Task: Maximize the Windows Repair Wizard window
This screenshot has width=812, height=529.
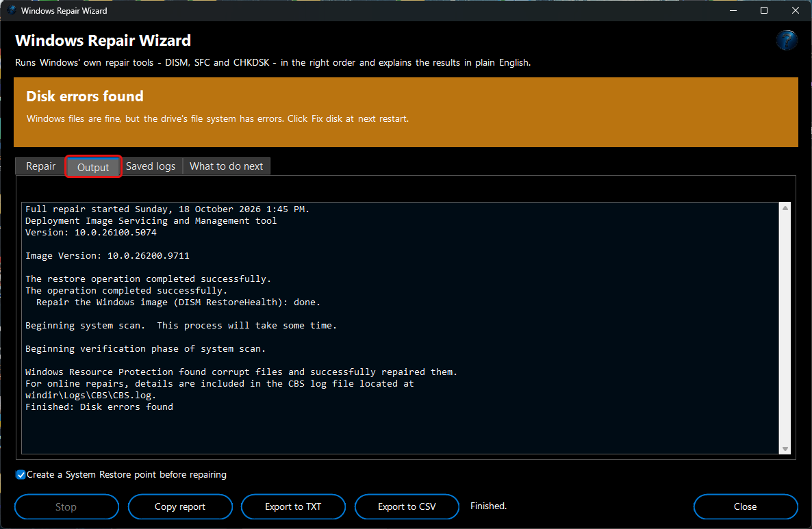Action: tap(763, 10)
